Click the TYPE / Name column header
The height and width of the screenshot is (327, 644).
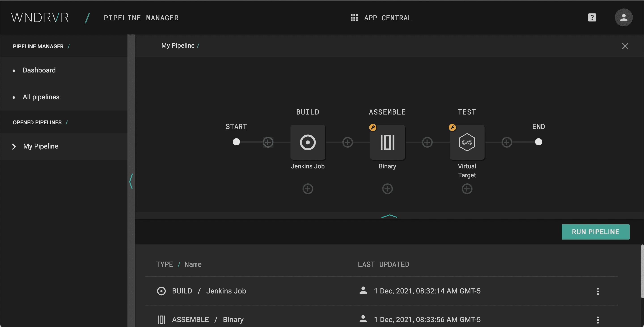[x=178, y=265]
